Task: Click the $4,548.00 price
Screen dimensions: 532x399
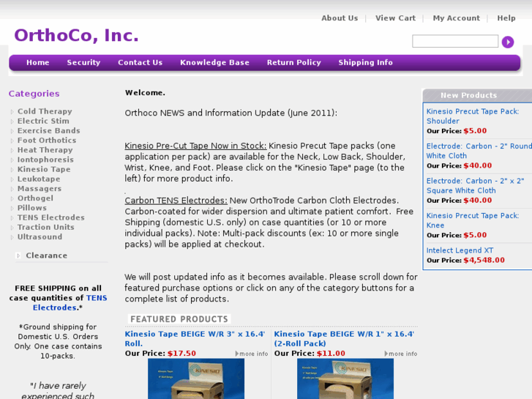Action: click(484, 260)
